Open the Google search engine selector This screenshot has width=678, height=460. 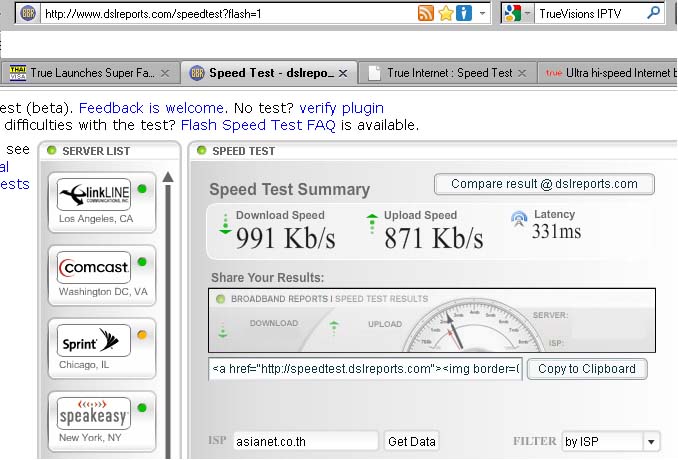pyautogui.click(x=517, y=13)
